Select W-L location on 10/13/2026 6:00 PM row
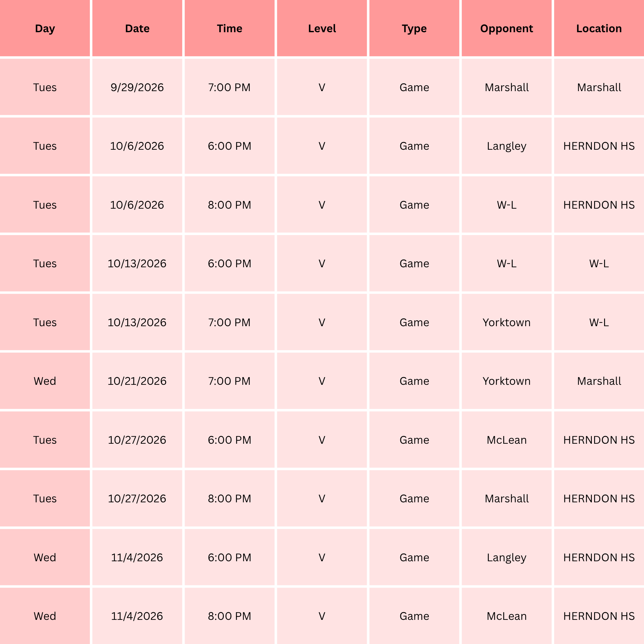Screen dimensions: 644x644 pyautogui.click(x=599, y=263)
